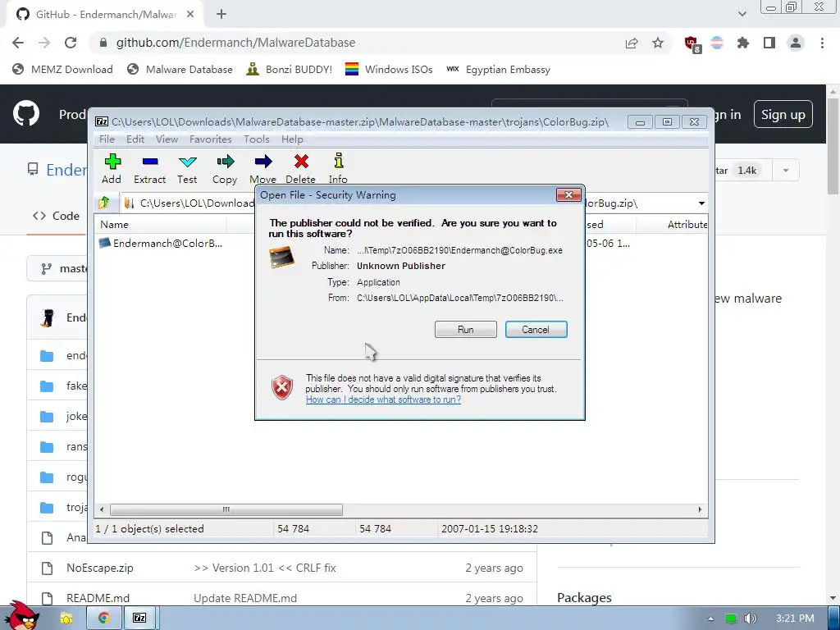Open Chrome from the taskbar
840x630 pixels.
click(x=103, y=619)
